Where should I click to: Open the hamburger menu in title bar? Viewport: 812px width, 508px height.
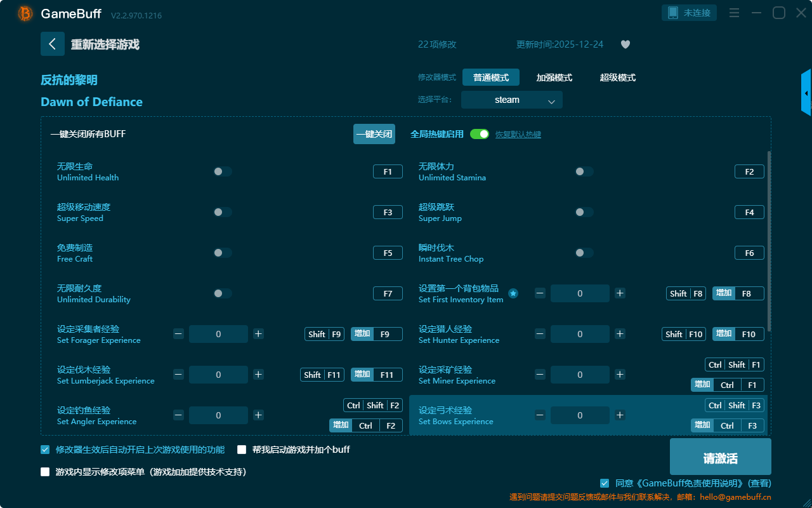click(734, 13)
